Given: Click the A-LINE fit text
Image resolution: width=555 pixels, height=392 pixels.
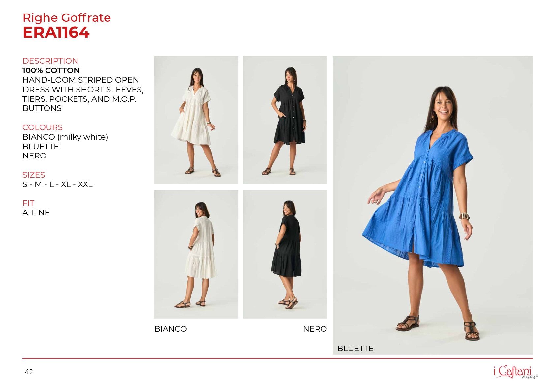Looking at the screenshot, I should pos(36,213).
